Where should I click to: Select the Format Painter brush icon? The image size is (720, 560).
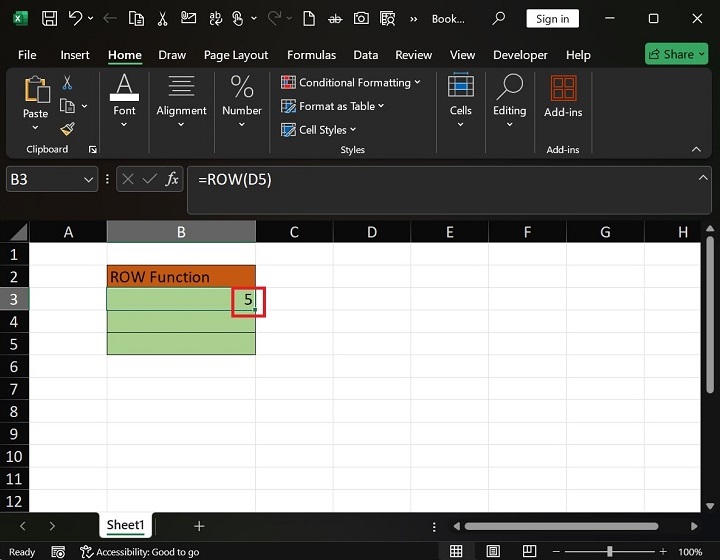point(67,129)
